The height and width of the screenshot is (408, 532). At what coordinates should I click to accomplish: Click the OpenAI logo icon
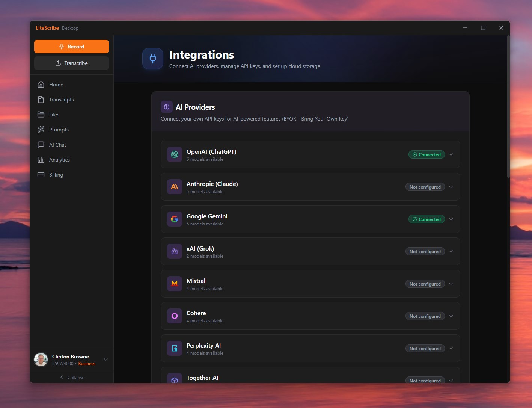tap(175, 154)
